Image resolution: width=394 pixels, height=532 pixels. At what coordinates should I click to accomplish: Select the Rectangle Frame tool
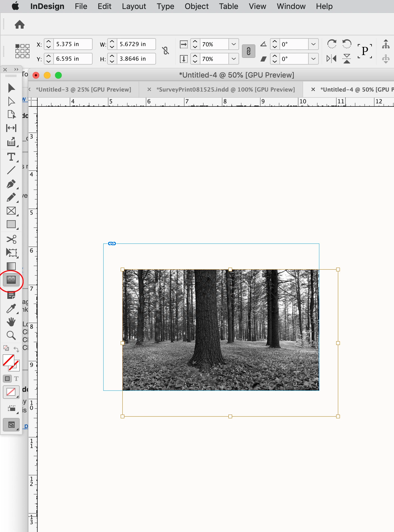[x=11, y=211]
